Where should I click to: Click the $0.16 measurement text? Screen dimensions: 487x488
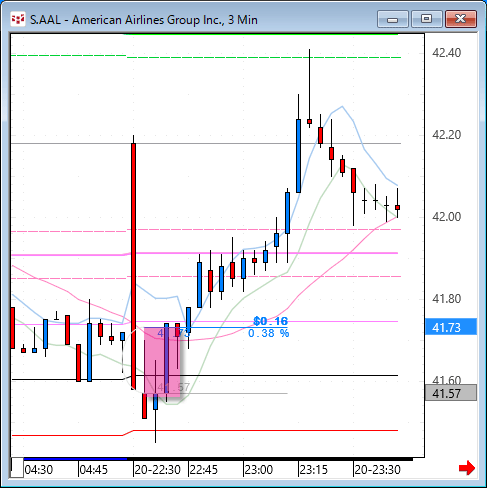tap(270, 321)
